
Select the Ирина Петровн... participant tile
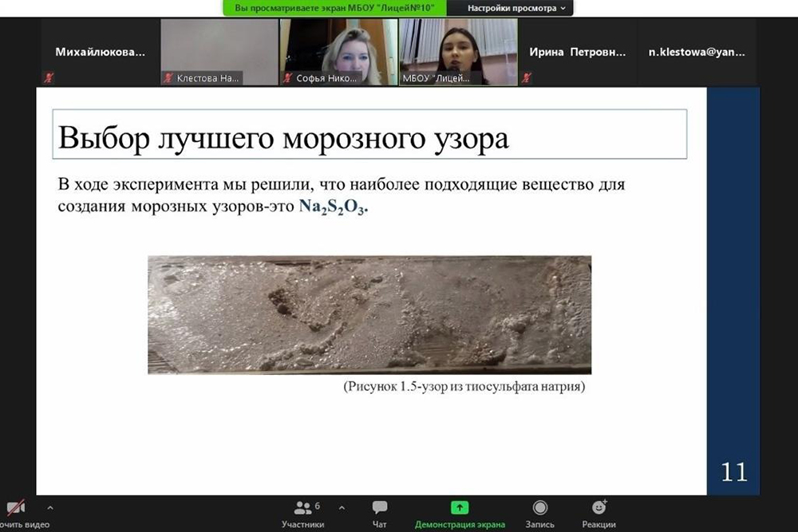(577, 52)
